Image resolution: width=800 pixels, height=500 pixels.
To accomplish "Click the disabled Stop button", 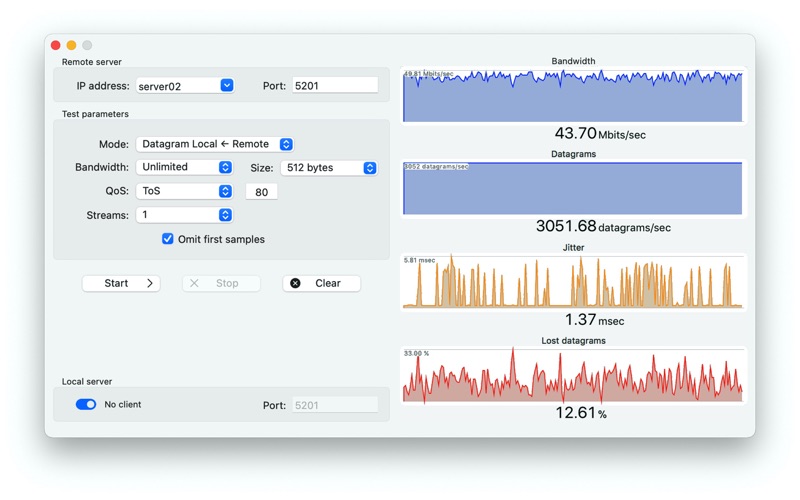I will click(x=221, y=283).
